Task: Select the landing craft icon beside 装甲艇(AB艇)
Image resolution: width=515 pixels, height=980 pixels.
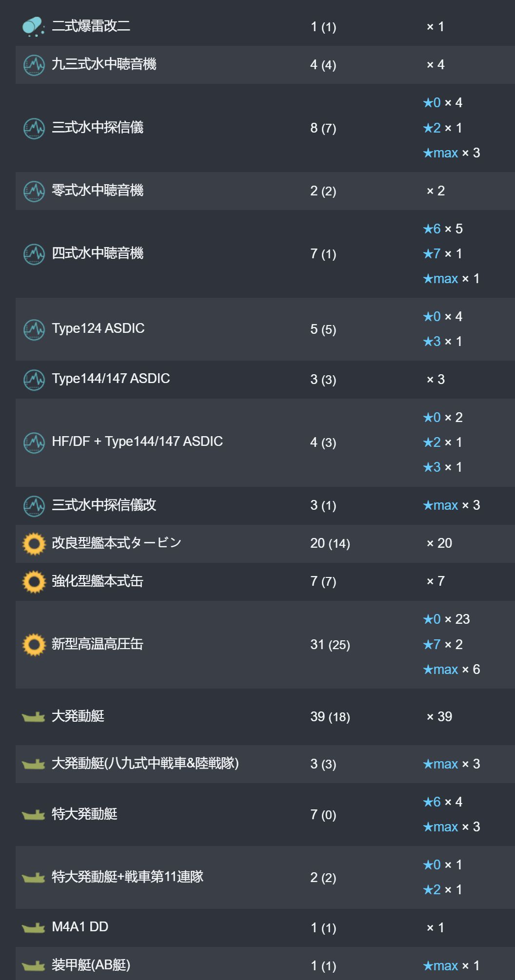Action: coord(34,965)
